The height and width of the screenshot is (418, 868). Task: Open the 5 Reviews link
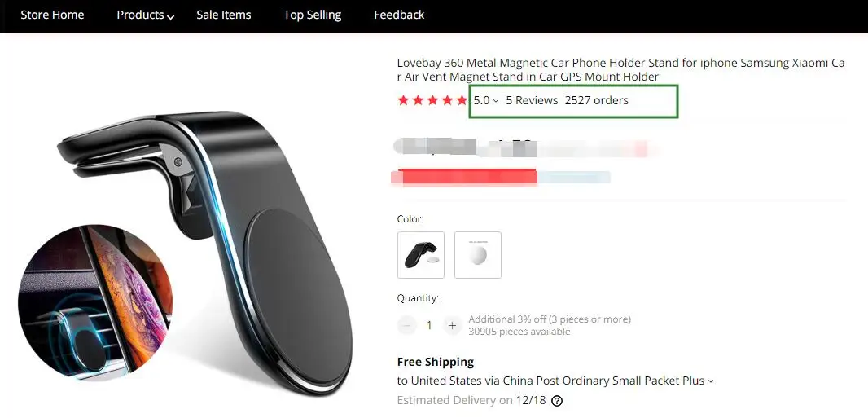pyautogui.click(x=532, y=100)
